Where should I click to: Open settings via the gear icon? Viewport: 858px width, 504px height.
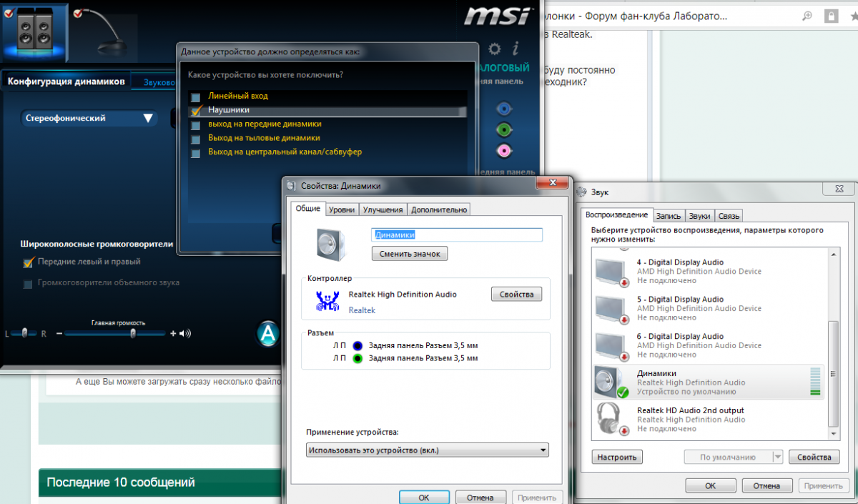[494, 49]
